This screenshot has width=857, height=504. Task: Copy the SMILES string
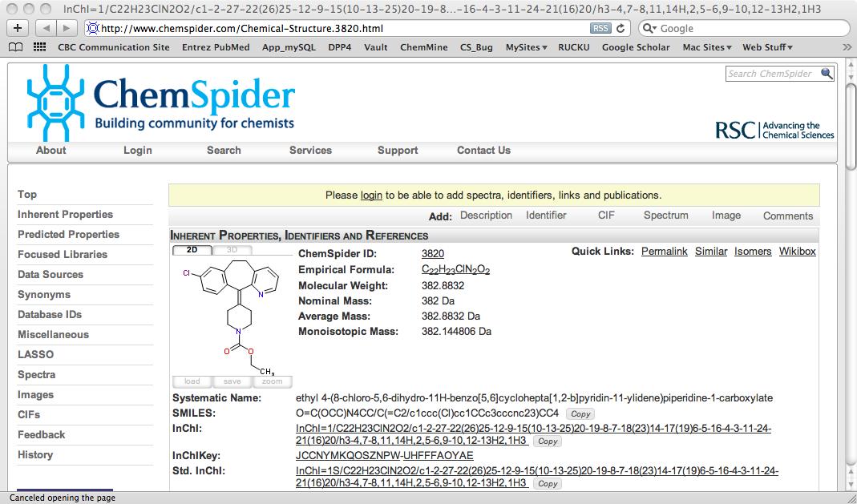click(x=580, y=414)
